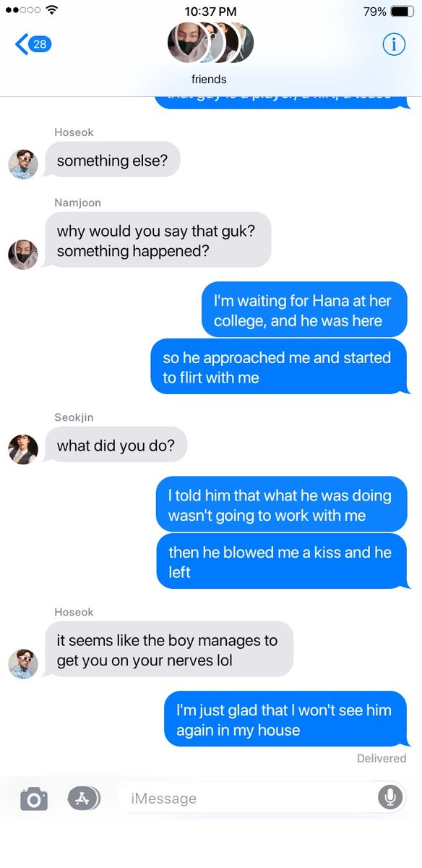
Task: Open the App Store apps icon
Action: (x=84, y=798)
